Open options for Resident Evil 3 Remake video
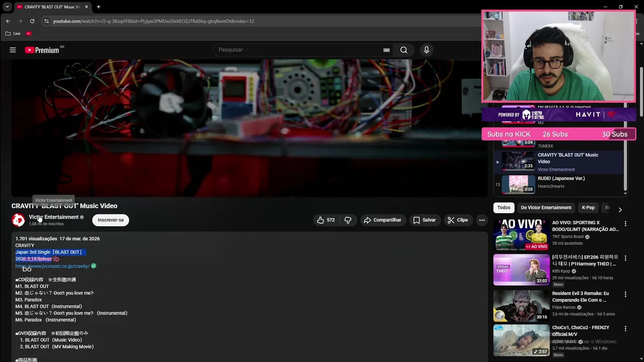Screen dimensions: 644x362 625,294
